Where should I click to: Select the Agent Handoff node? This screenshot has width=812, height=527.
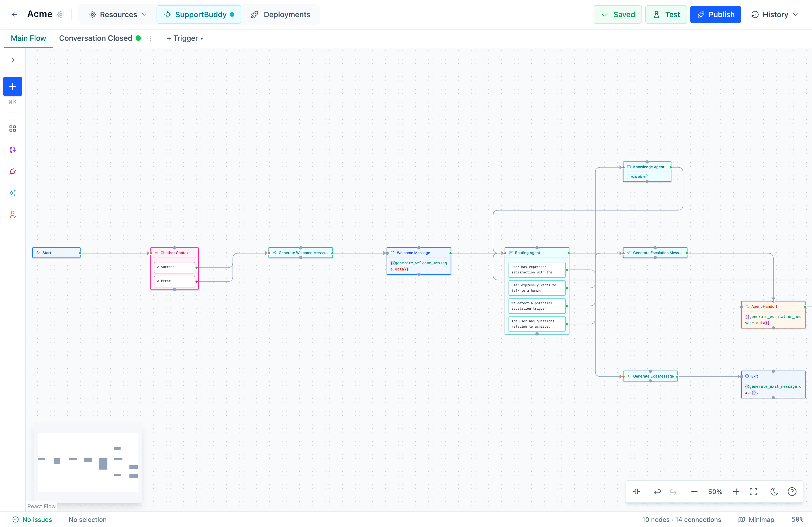[773, 315]
